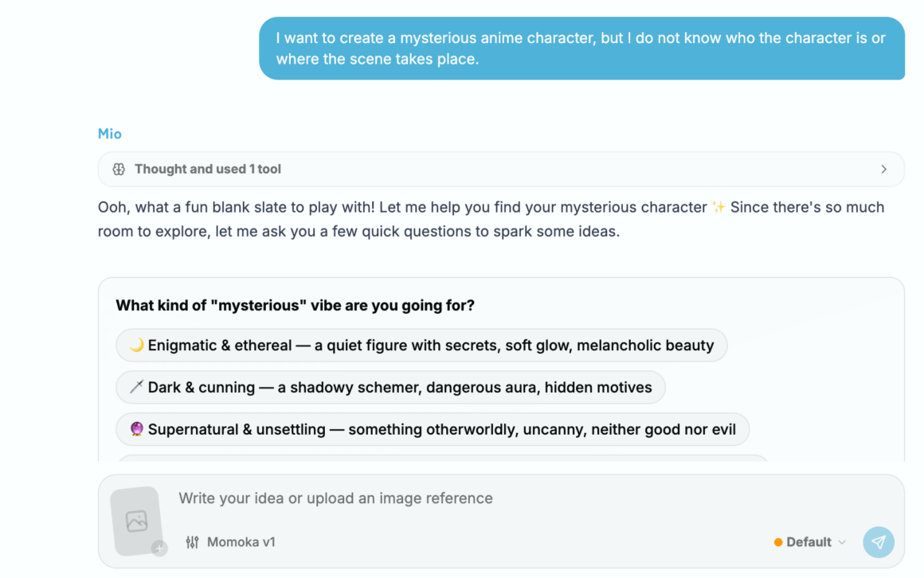The image size is (924, 578).
Task: Click the orange dot next to Default
Action: click(778, 542)
